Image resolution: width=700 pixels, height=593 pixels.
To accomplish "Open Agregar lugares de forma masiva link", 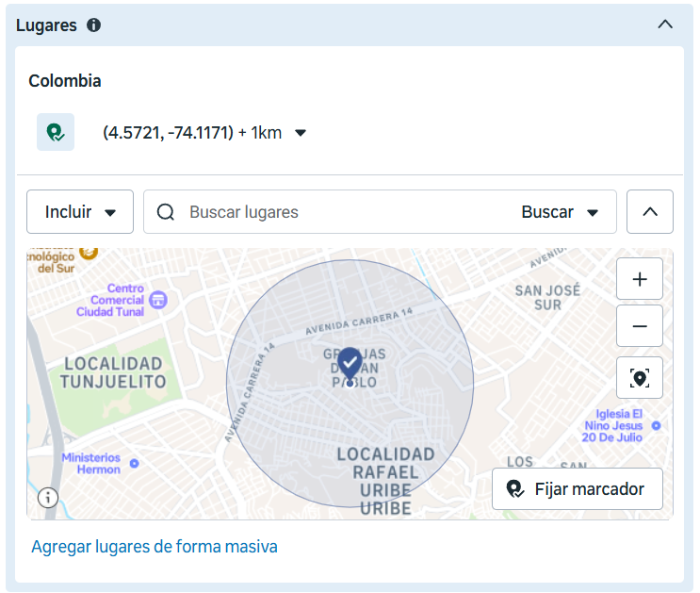I will click(155, 547).
